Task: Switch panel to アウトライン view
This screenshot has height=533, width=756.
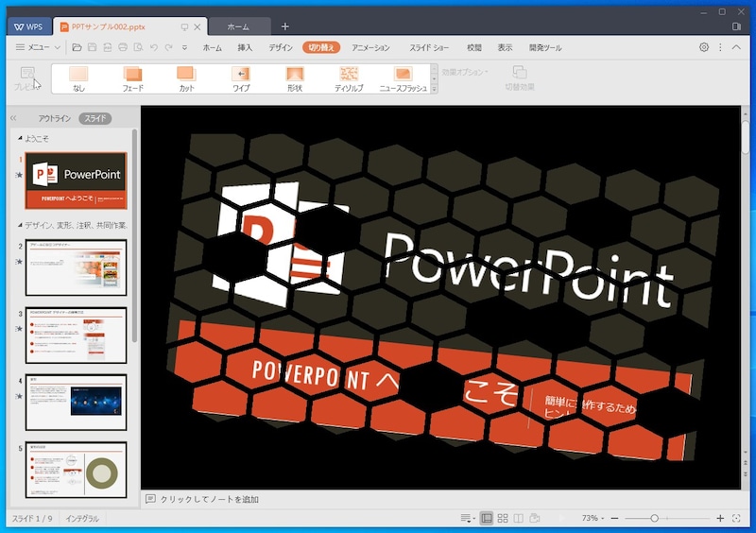Action: [x=54, y=119]
